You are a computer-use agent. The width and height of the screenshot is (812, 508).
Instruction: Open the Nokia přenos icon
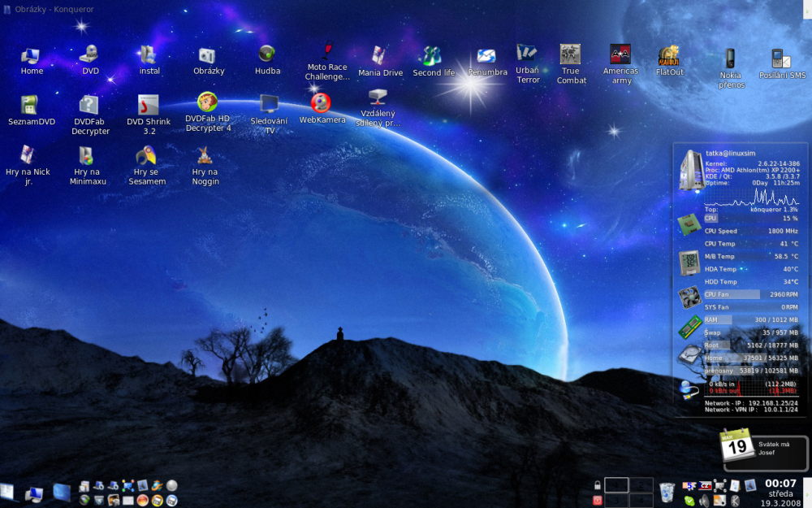[x=731, y=69]
